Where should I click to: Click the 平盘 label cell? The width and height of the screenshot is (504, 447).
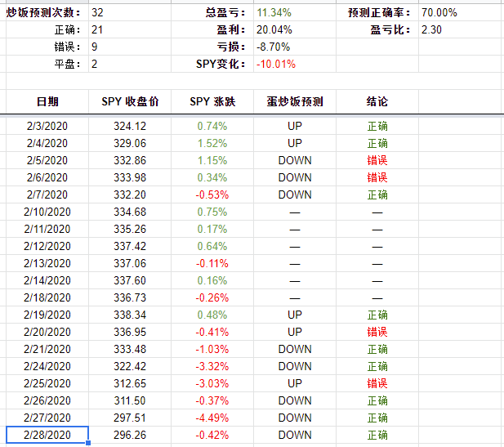[x=47, y=64]
